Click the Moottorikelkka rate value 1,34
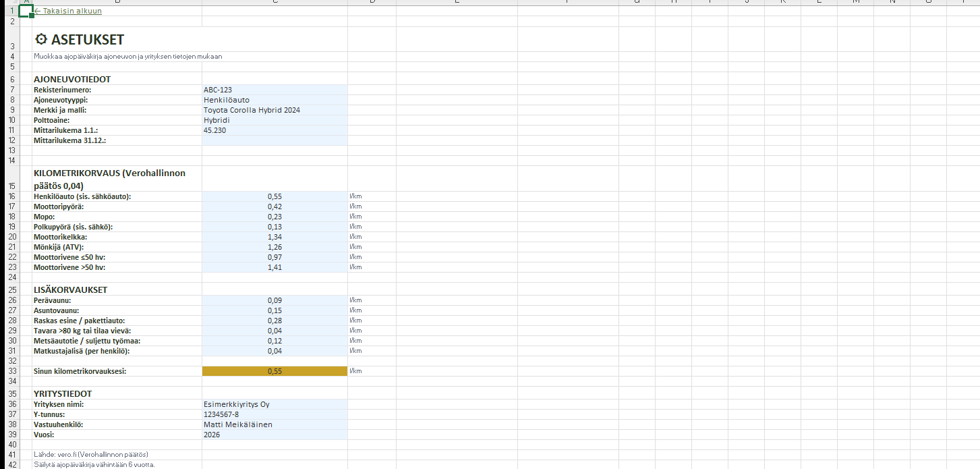 [274, 237]
